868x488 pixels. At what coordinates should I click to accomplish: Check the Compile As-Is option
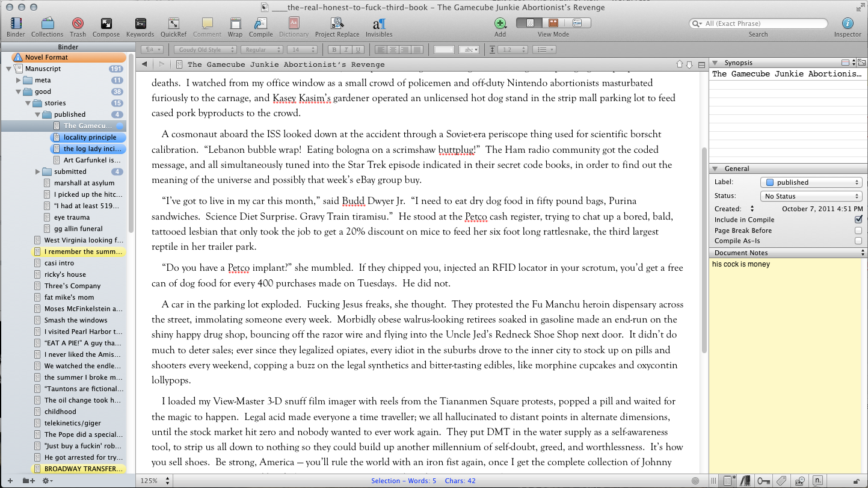[858, 241]
